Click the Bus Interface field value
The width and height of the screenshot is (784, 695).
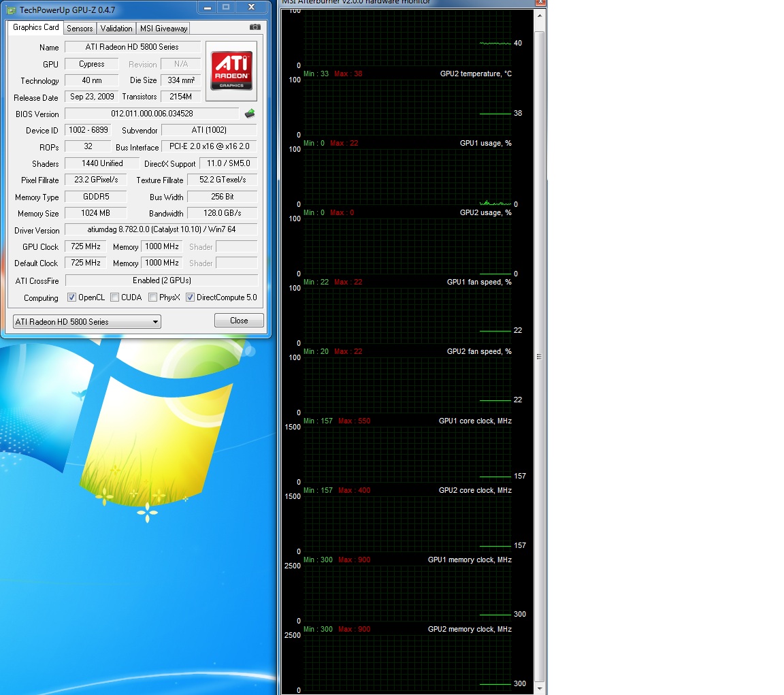tap(210, 146)
